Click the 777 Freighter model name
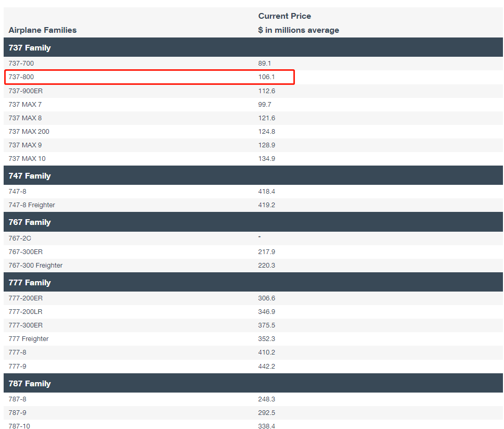The width and height of the screenshot is (504, 429). (x=29, y=339)
